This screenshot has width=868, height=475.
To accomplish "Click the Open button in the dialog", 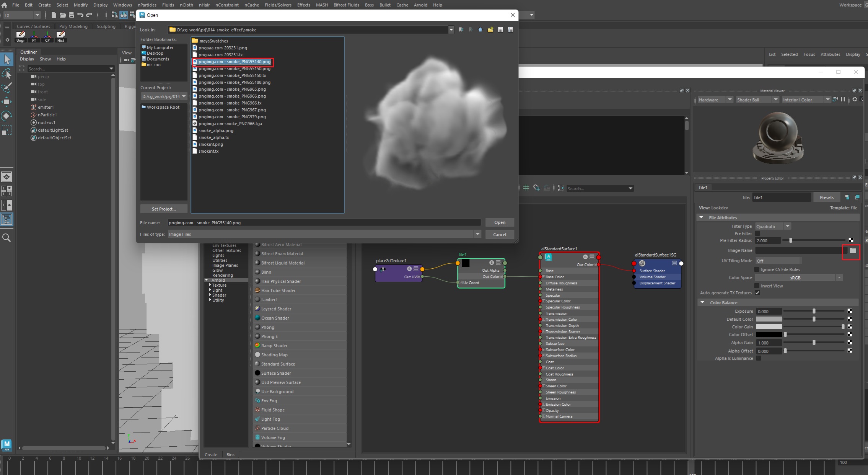I will pos(500,222).
